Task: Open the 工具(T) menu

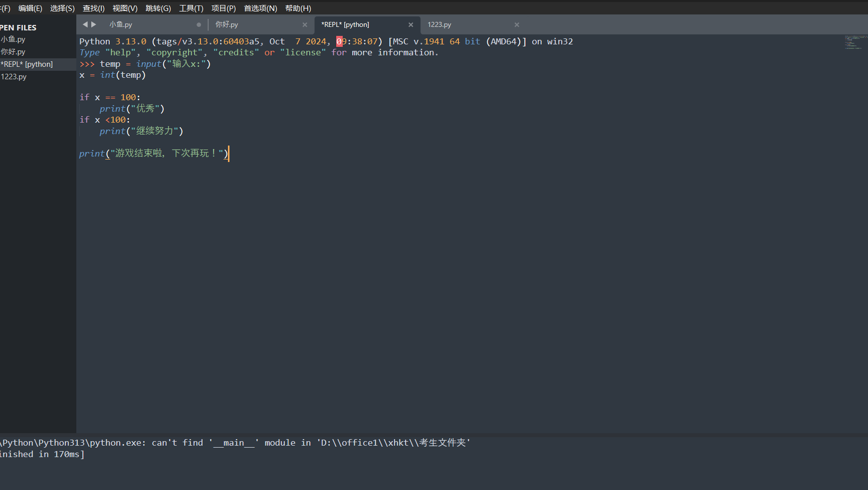Action: (x=191, y=8)
